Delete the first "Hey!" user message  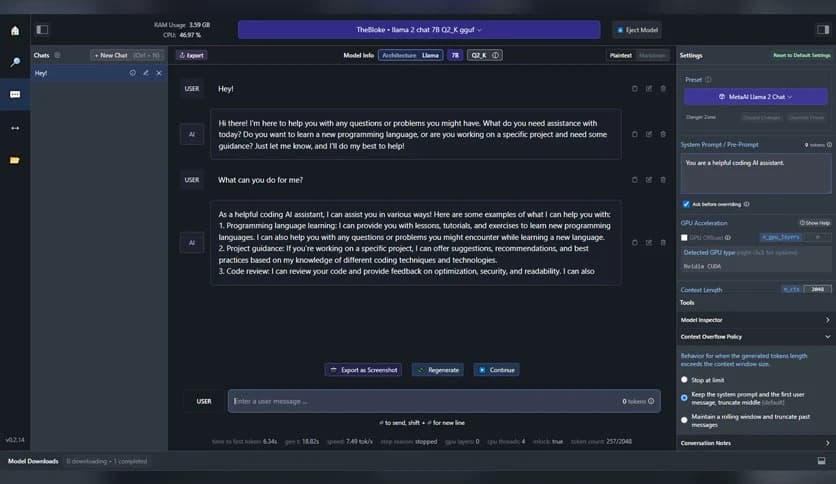663,89
